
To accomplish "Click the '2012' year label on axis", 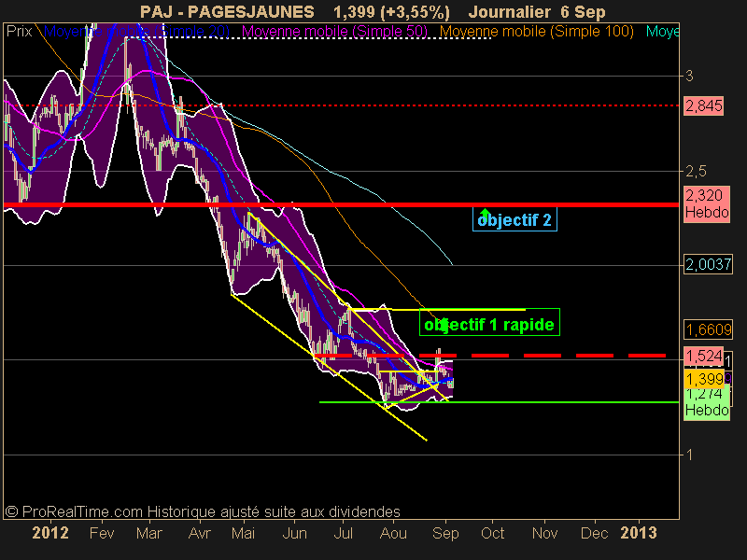I will (50, 533).
